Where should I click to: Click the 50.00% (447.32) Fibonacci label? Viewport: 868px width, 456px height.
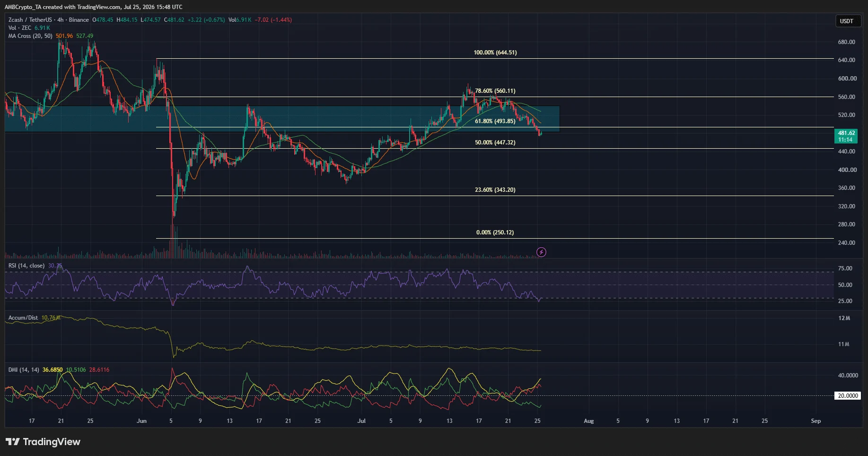[x=495, y=143]
